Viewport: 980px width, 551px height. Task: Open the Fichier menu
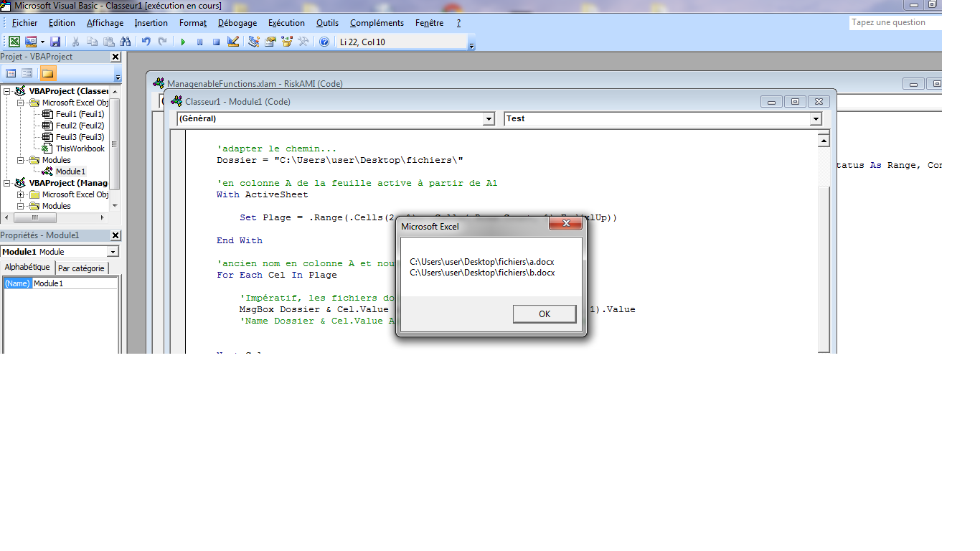24,23
